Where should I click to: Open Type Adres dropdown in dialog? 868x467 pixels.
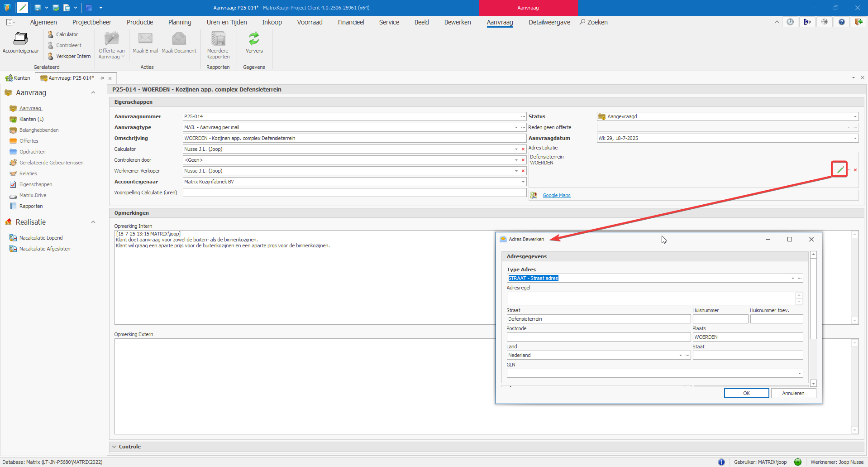click(792, 278)
